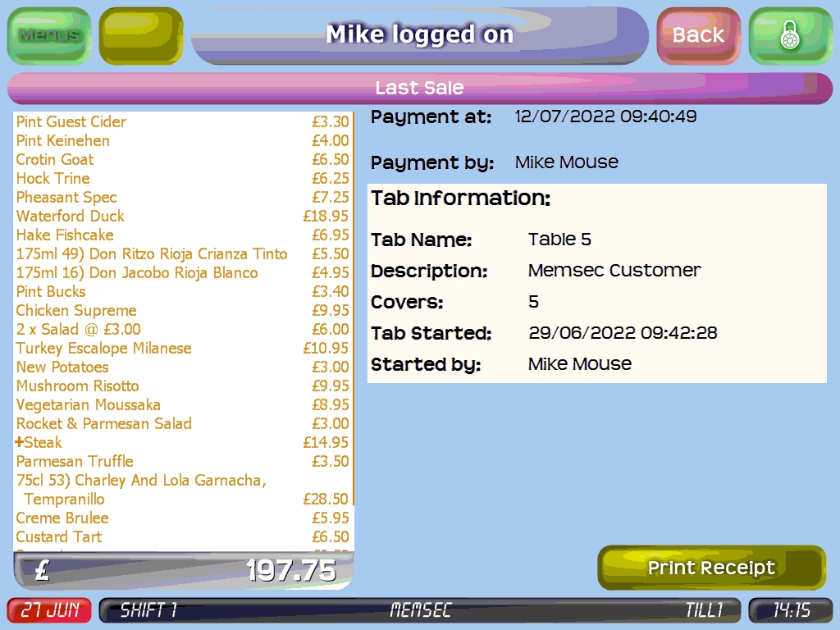Image resolution: width=840 pixels, height=630 pixels.
Task: Click the Print Receipt button
Action: [710, 568]
